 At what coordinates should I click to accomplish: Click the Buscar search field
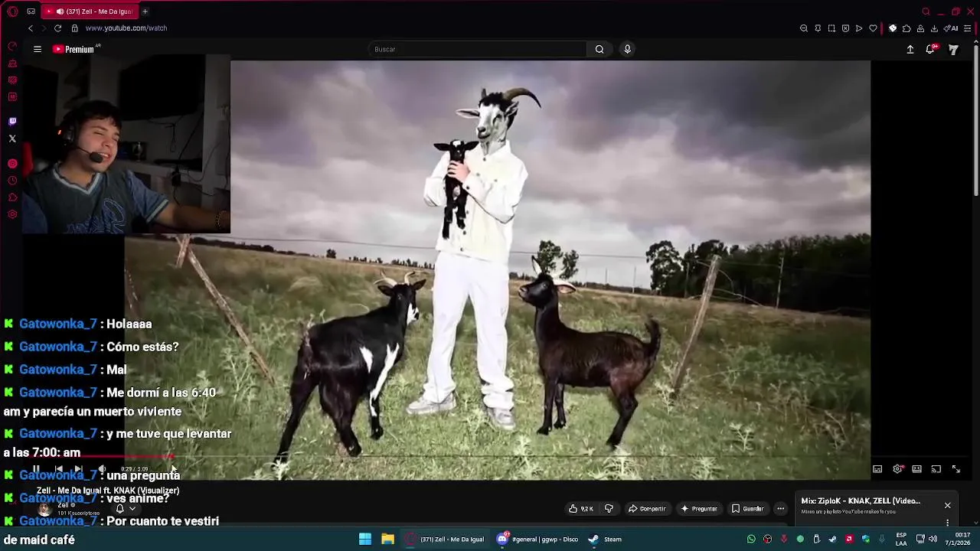pos(479,49)
